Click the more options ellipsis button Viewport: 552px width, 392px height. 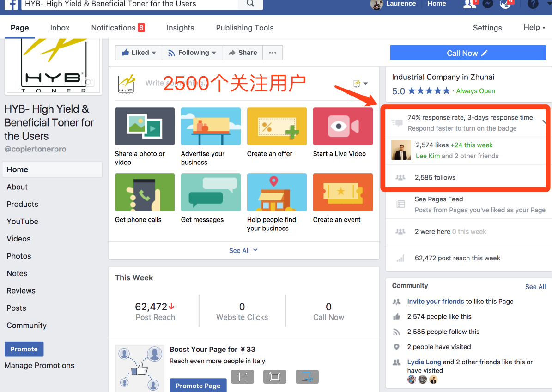[x=273, y=53]
